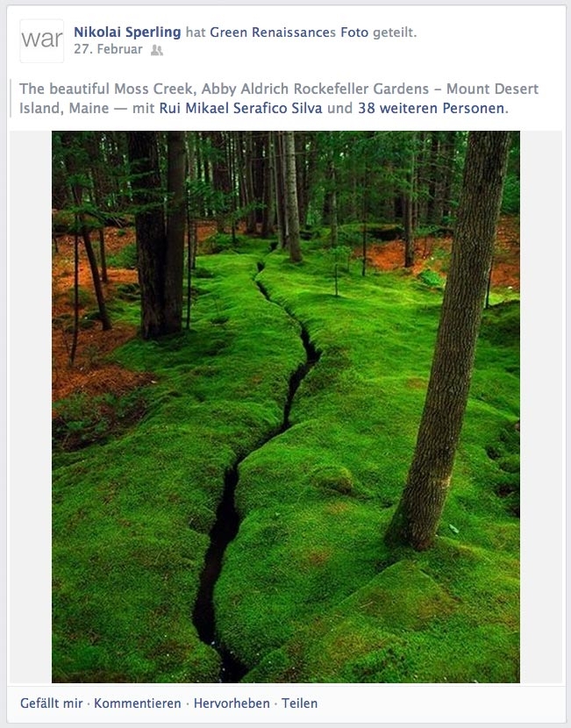Click the friends audience icon beside date

point(157,50)
